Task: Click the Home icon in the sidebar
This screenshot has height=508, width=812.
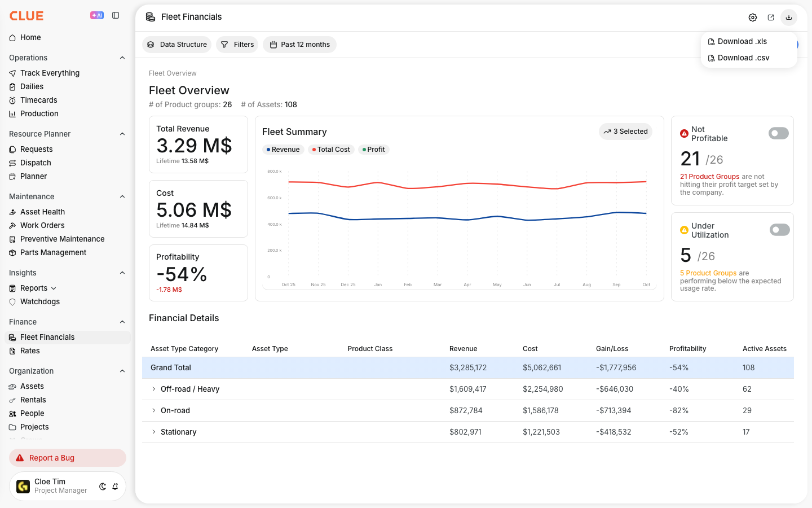Action: 12,38
